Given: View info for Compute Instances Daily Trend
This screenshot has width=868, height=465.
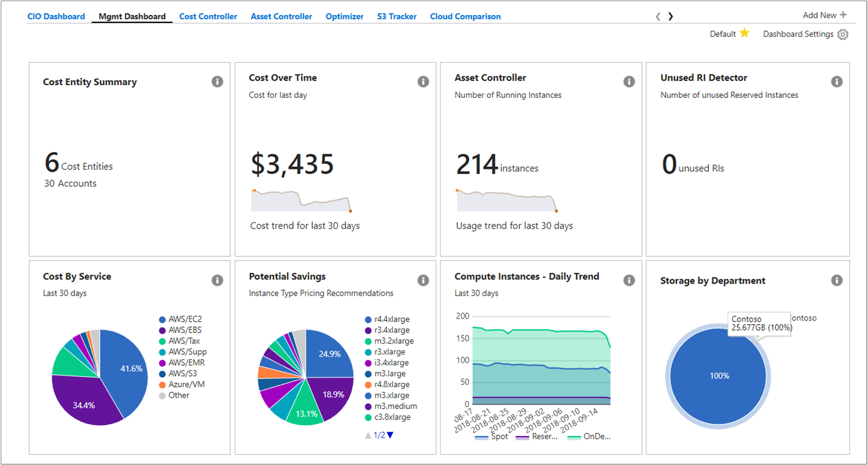Looking at the screenshot, I should click(629, 280).
